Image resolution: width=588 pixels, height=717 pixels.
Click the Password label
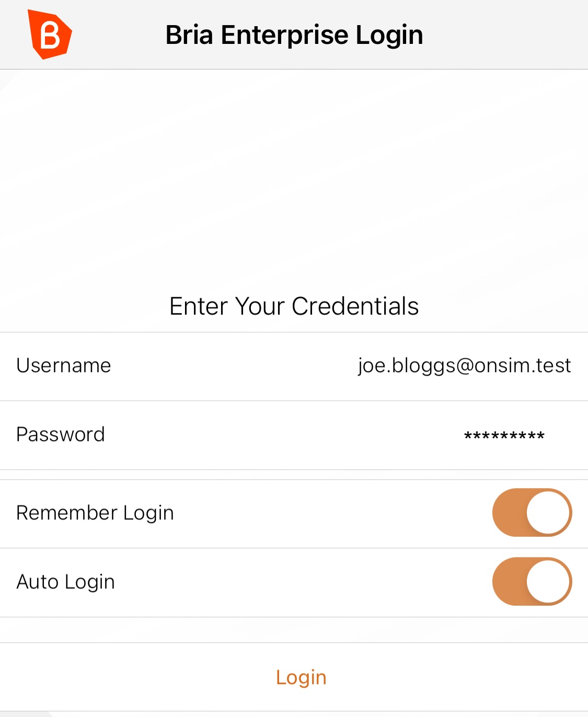pos(61,434)
